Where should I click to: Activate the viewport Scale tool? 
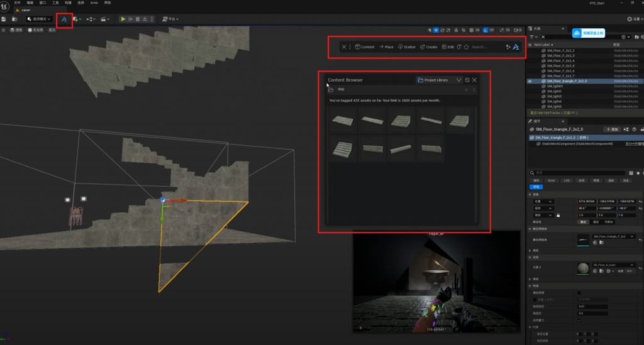pyautogui.click(x=448, y=30)
